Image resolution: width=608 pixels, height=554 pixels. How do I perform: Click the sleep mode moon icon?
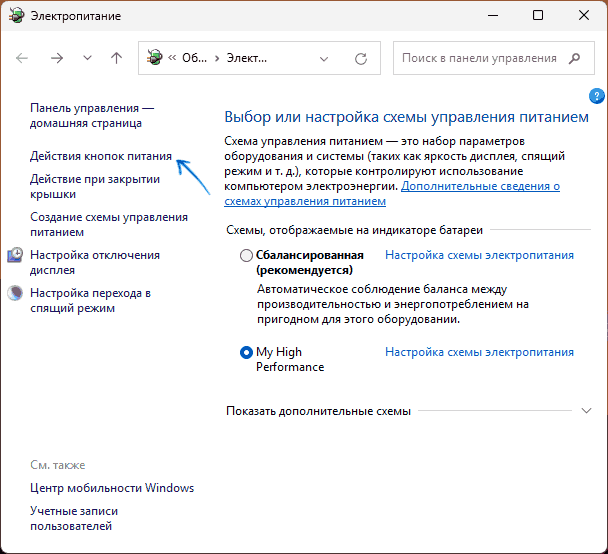tap(15, 293)
